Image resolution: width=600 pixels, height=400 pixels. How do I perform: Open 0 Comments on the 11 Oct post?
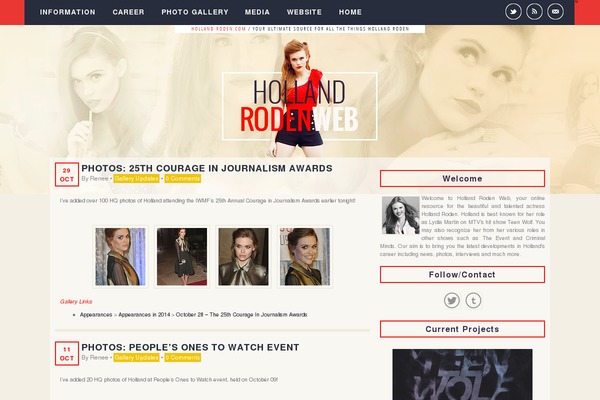[x=183, y=358]
